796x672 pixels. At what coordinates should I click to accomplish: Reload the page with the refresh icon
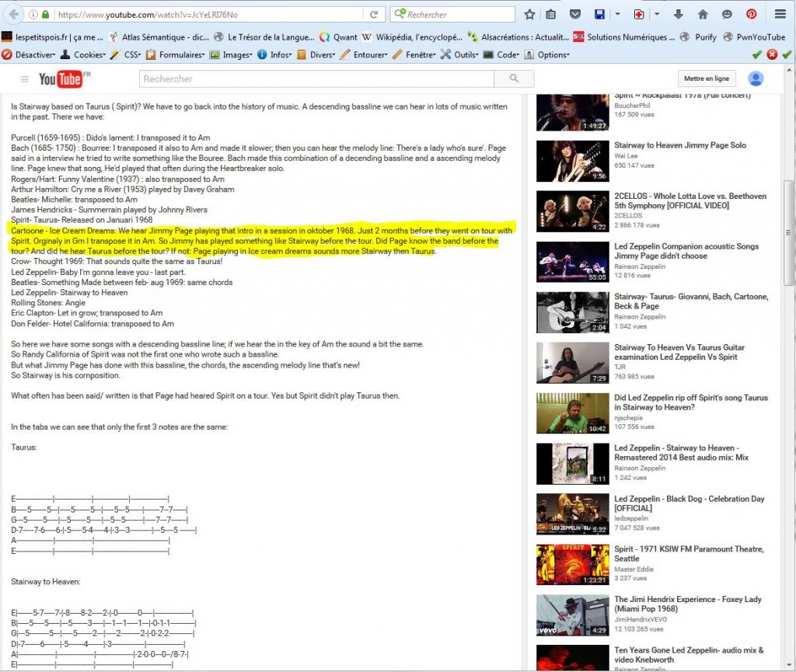tap(374, 14)
